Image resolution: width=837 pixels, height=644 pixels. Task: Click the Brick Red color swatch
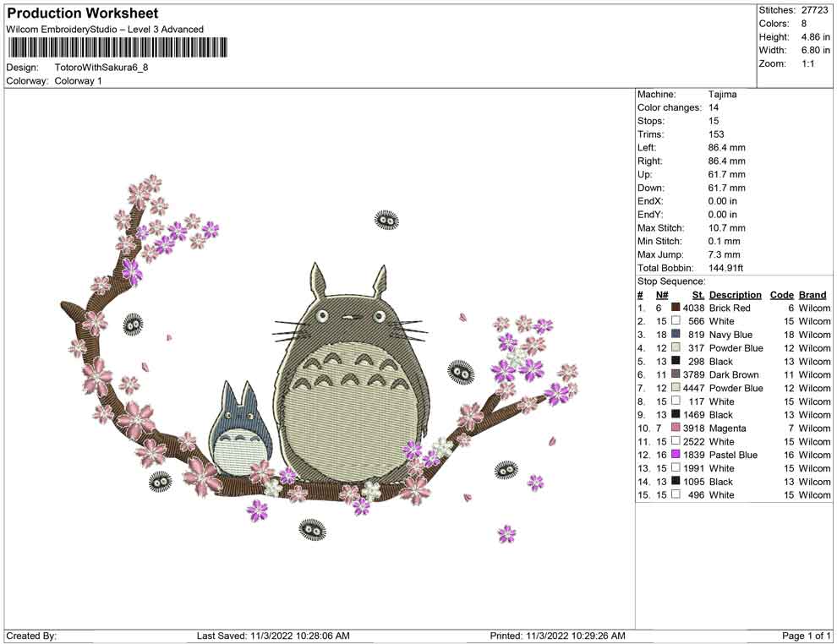coord(676,308)
